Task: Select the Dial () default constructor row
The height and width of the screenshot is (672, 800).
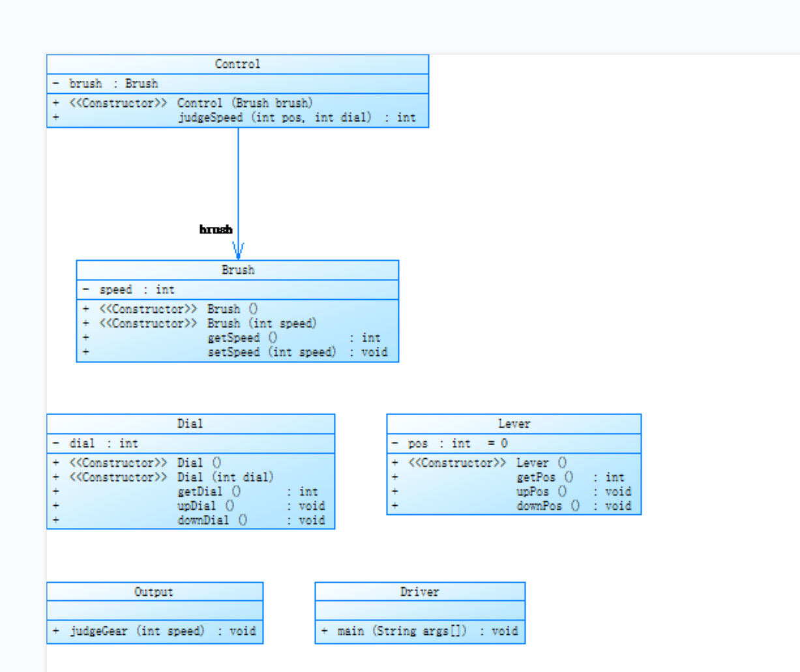Action: [x=138, y=463]
